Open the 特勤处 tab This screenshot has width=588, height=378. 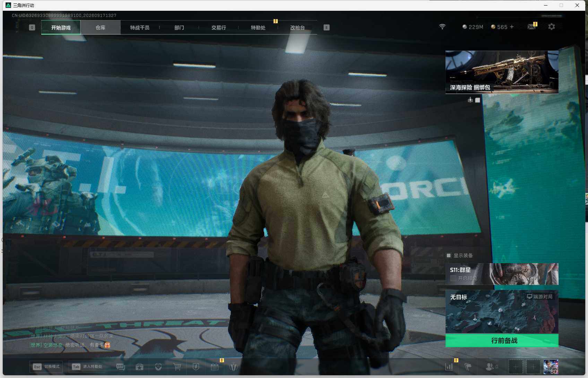[x=258, y=27]
